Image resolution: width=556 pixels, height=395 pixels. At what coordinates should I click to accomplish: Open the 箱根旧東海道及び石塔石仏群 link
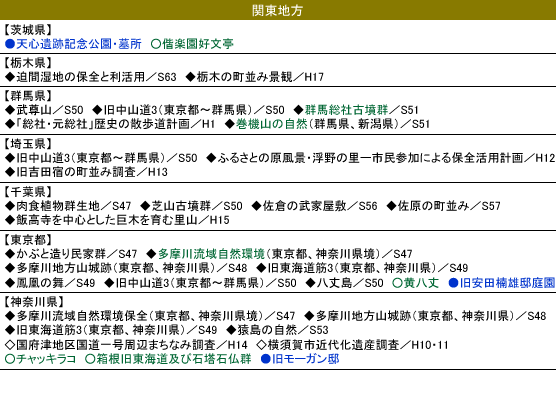(x=174, y=359)
